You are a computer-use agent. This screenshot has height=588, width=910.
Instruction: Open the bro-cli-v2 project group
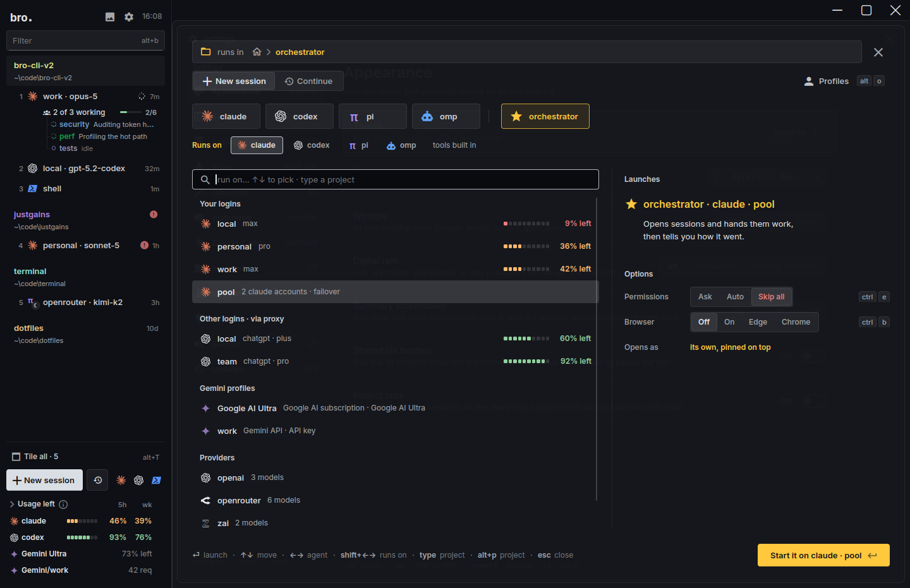click(x=86, y=71)
